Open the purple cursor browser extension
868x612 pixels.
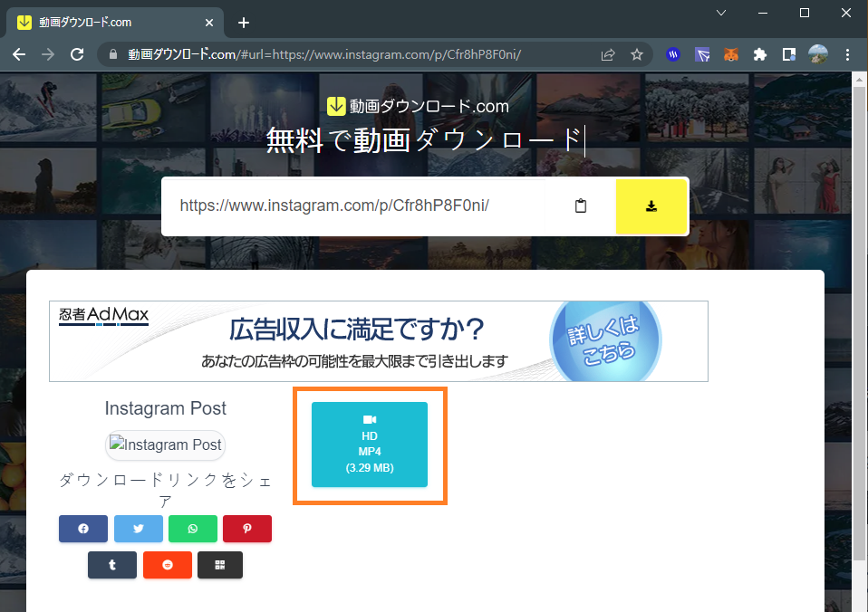702,54
